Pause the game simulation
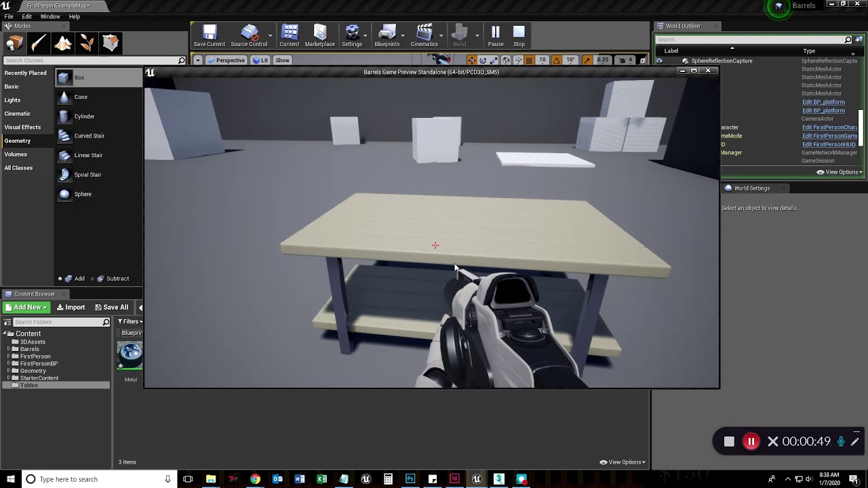 496,36
